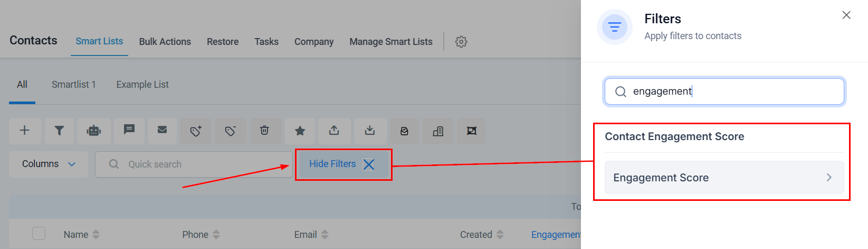Expand the Engagement Score filter option
Image resolution: width=868 pixels, height=249 pixels.
click(x=724, y=178)
